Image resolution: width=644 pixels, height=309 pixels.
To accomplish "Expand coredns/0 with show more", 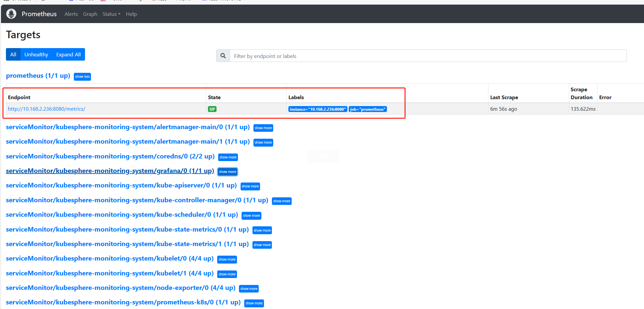I will click(x=228, y=157).
